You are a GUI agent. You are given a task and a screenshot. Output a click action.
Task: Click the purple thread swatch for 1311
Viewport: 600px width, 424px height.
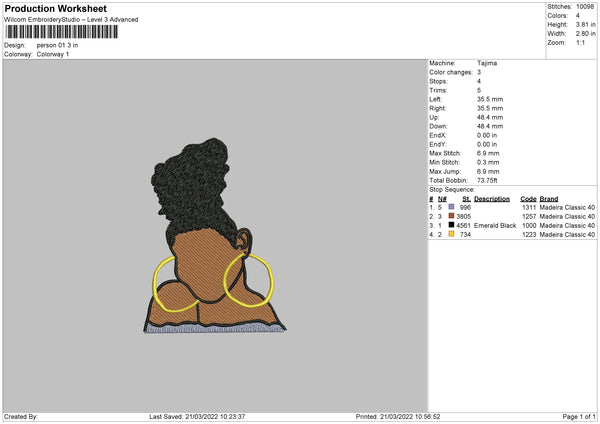point(451,207)
